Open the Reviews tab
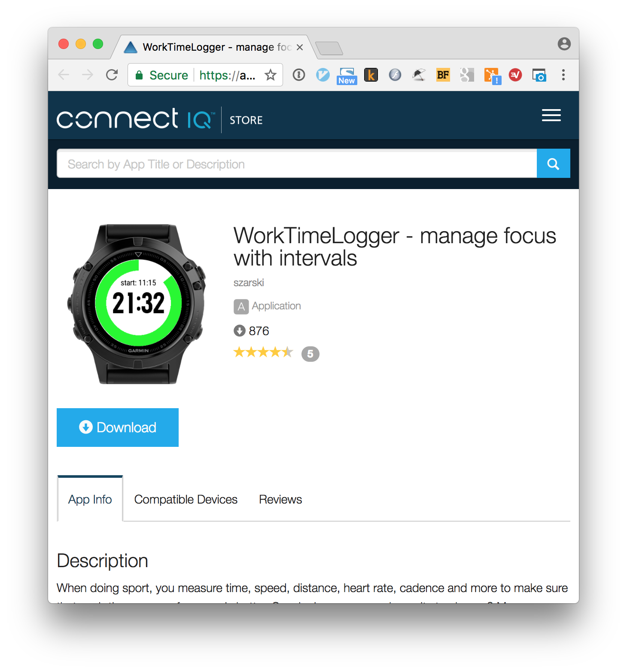 coord(280,499)
